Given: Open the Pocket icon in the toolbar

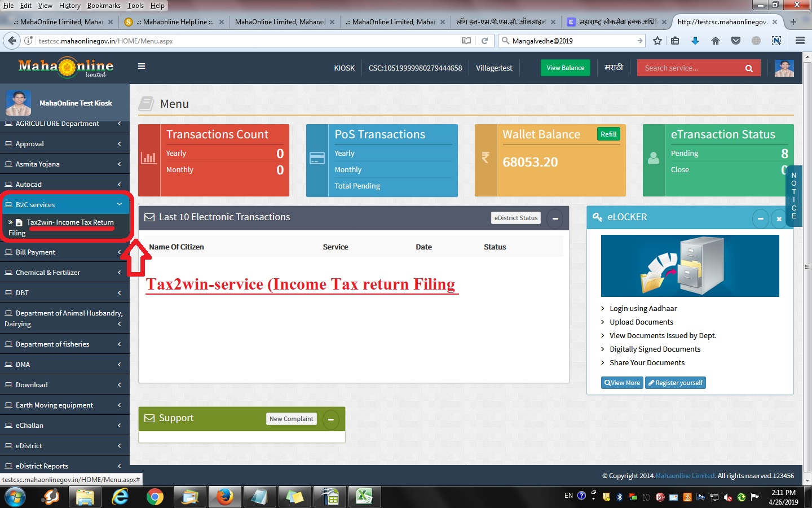Looking at the screenshot, I should tap(736, 41).
